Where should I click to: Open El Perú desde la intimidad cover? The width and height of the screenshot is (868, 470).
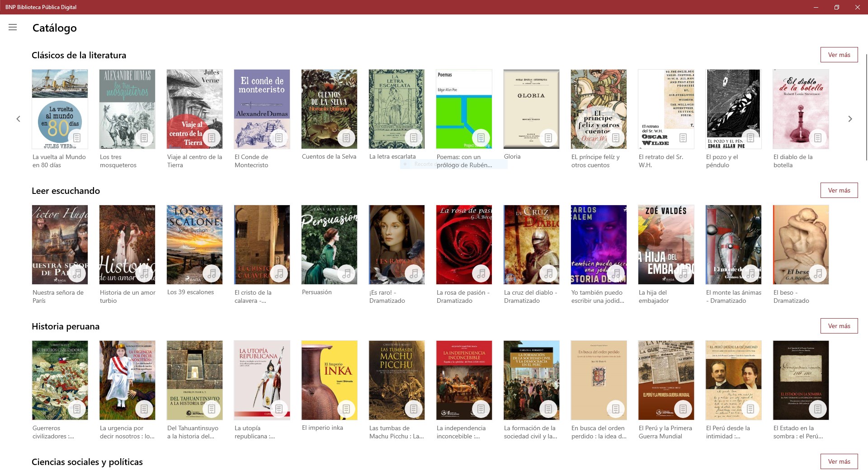tap(733, 380)
